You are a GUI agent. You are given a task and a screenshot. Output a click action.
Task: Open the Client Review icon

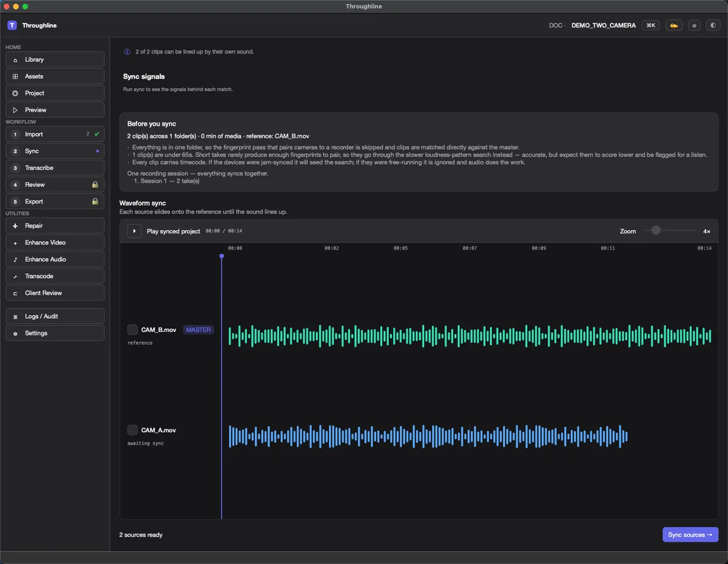(15, 293)
